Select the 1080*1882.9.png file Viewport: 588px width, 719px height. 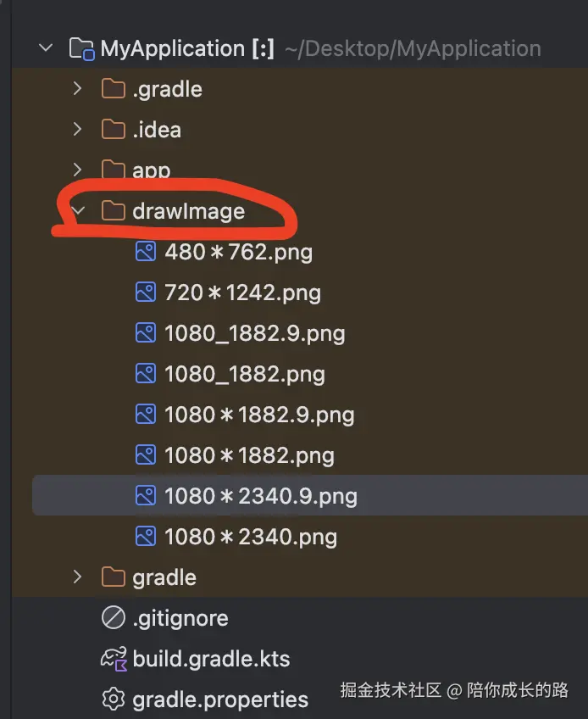click(258, 415)
